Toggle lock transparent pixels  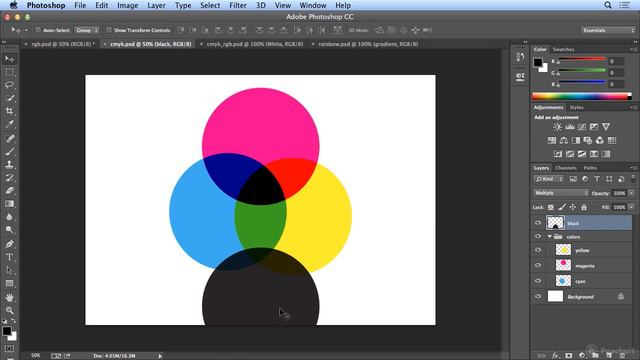click(x=551, y=207)
